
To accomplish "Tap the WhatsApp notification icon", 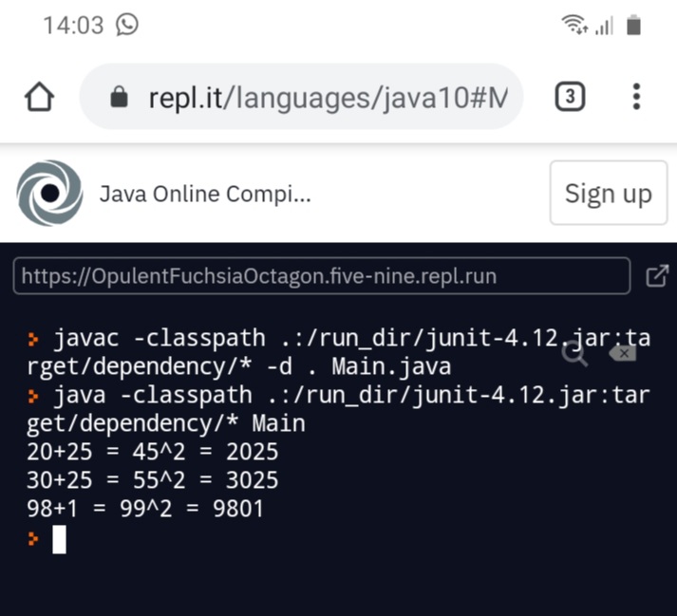I will (127, 25).
